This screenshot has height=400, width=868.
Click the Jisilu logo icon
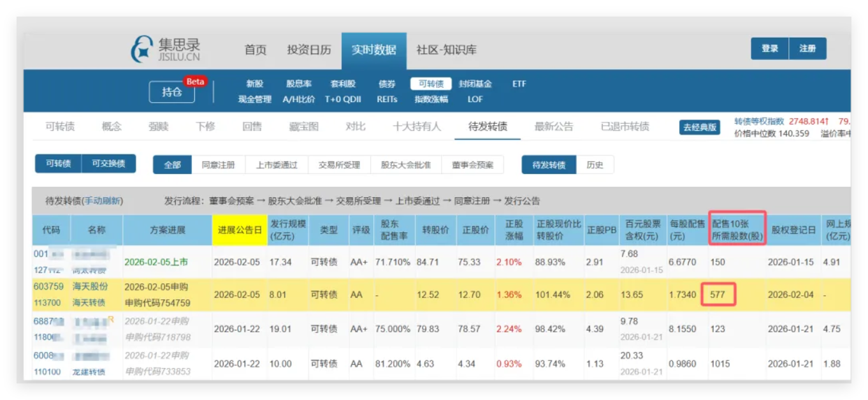[x=143, y=49]
